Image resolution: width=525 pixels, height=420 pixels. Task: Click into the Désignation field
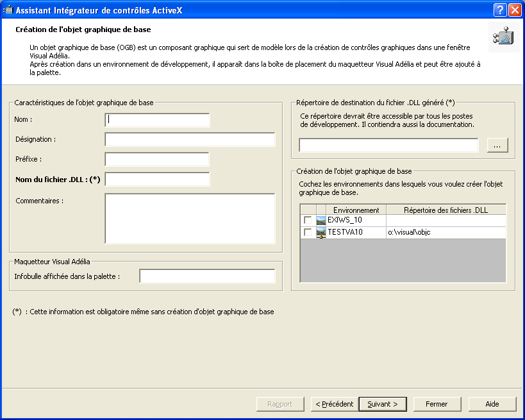coord(190,140)
